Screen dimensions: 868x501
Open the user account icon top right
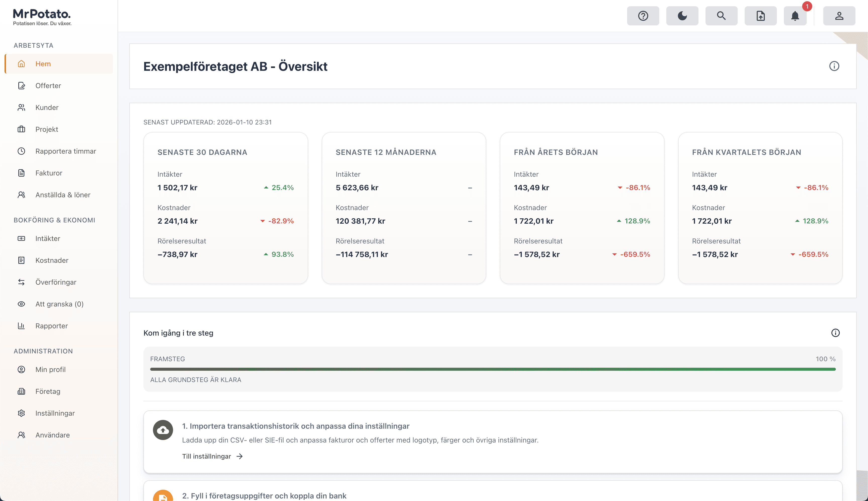coord(839,16)
